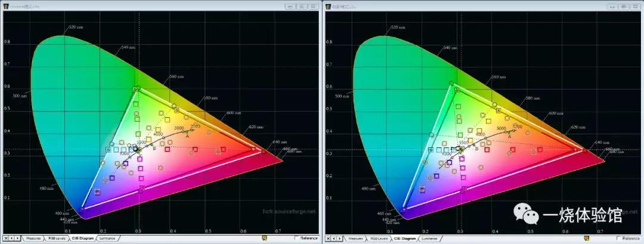Click the app icon in left window title bar
Screen dimensions: 644x244
point(7,5)
